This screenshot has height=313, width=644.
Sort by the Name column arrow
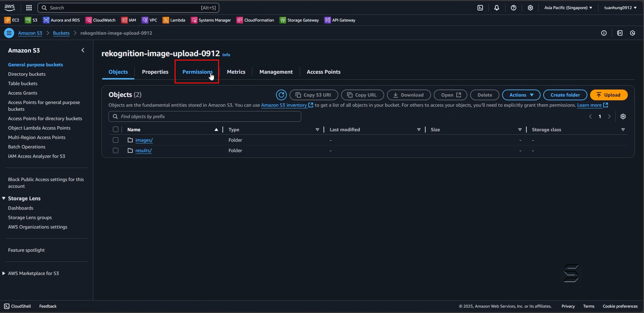[216, 130]
